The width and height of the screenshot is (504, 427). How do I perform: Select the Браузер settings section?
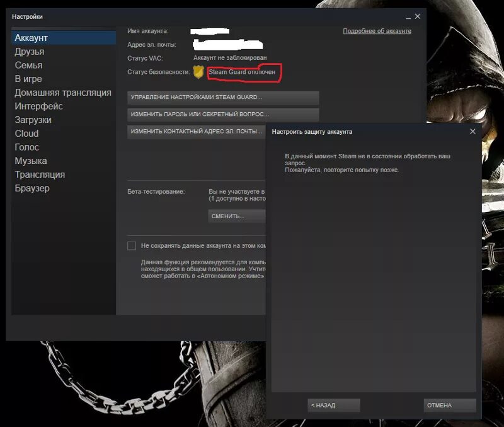tap(32, 188)
